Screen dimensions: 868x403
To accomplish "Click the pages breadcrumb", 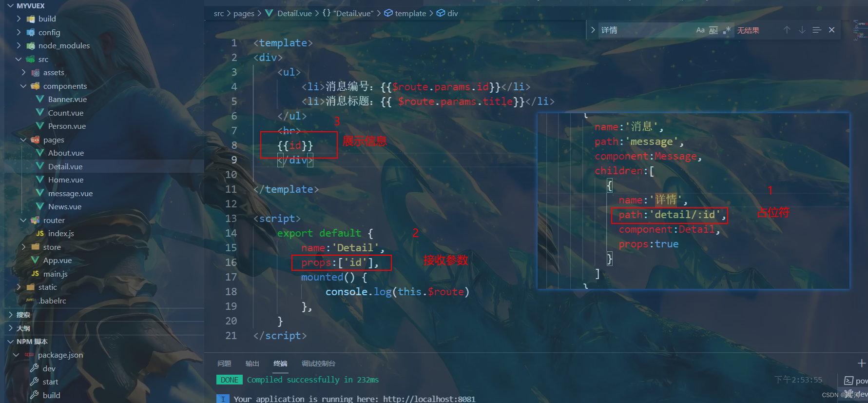I will 244,13.
